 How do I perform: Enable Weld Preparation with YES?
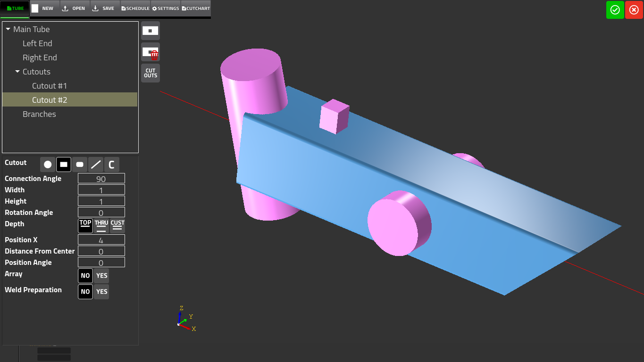tap(101, 292)
